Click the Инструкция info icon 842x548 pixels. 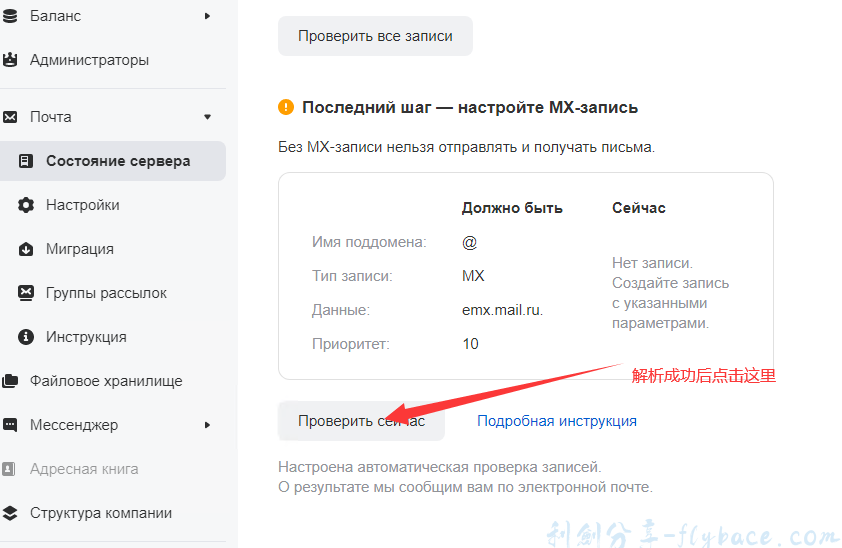tap(26, 337)
